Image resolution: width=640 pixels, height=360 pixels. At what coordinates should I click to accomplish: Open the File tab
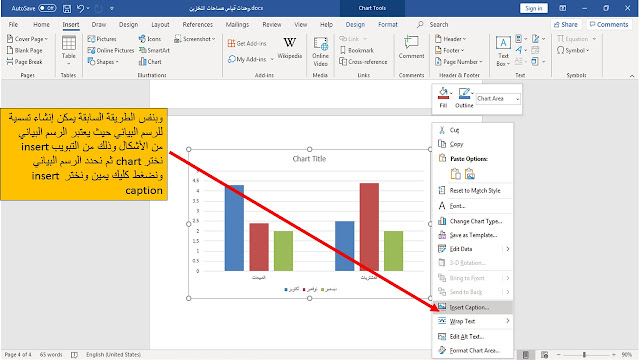(x=13, y=24)
